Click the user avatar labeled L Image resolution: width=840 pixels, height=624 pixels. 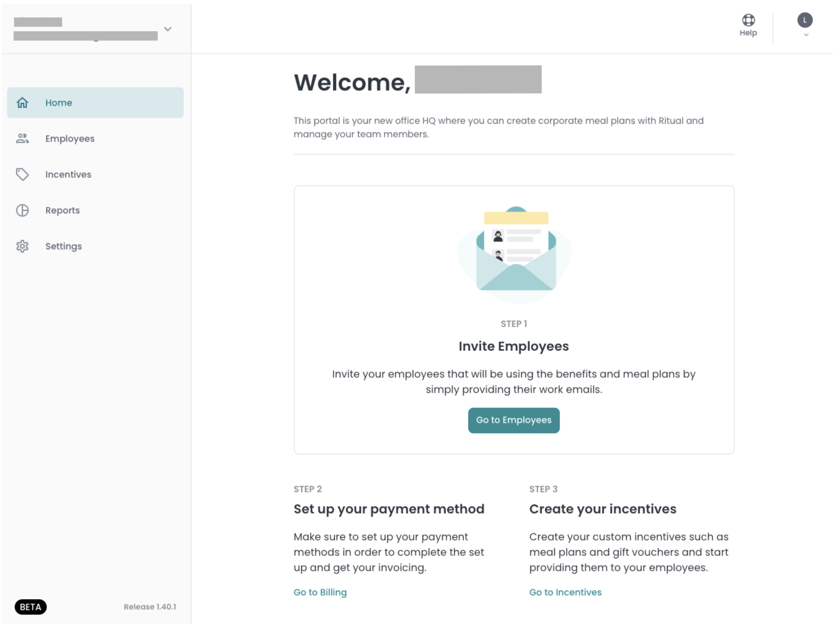pyautogui.click(x=805, y=20)
